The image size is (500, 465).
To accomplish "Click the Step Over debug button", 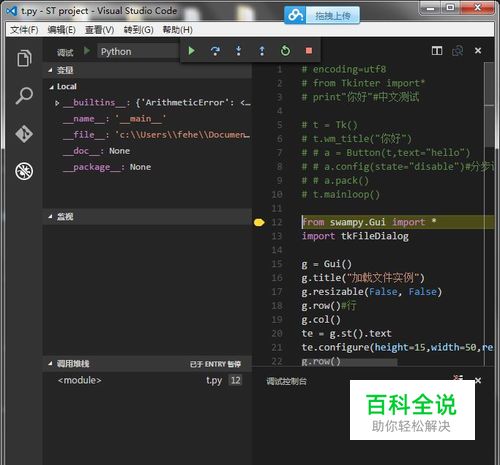I will coord(215,51).
